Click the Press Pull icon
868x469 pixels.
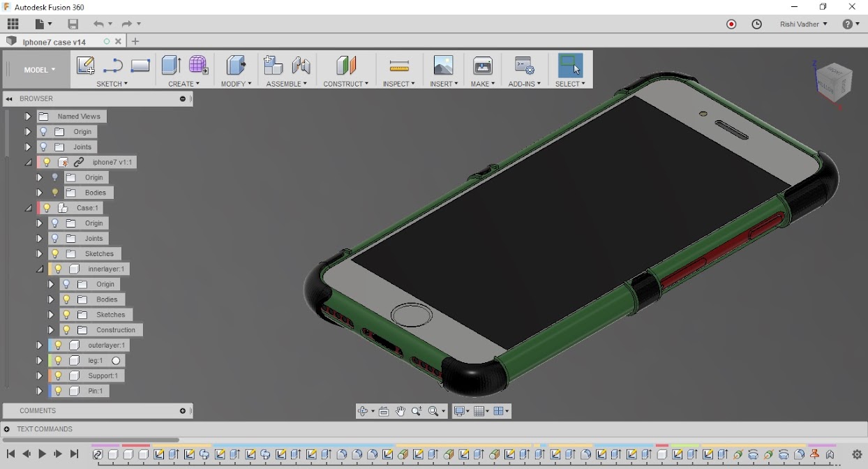[x=236, y=66]
